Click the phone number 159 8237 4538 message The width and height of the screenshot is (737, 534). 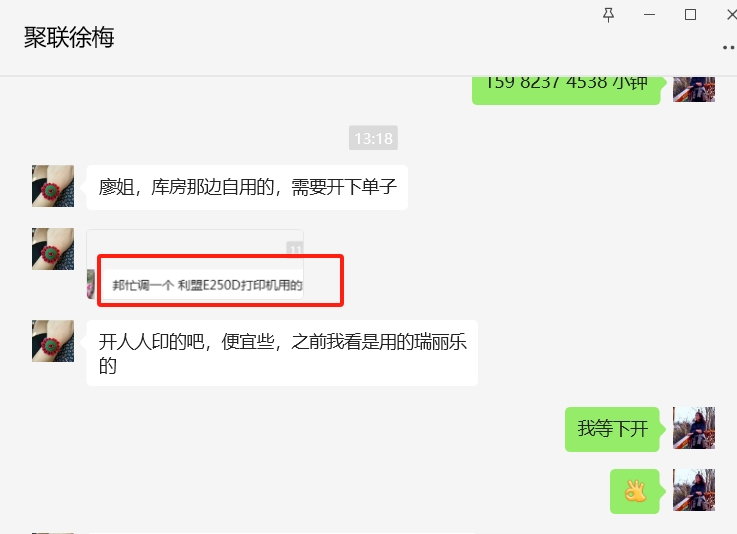566,90
